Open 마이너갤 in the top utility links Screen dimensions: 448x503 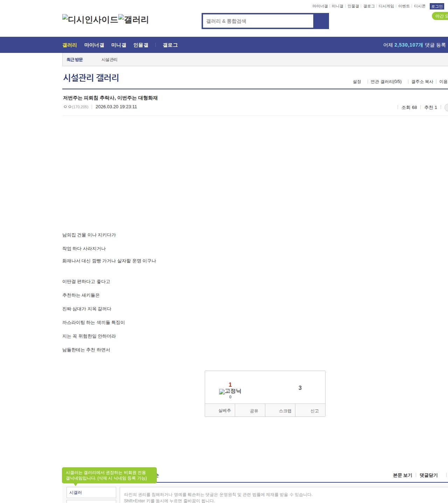320,6
